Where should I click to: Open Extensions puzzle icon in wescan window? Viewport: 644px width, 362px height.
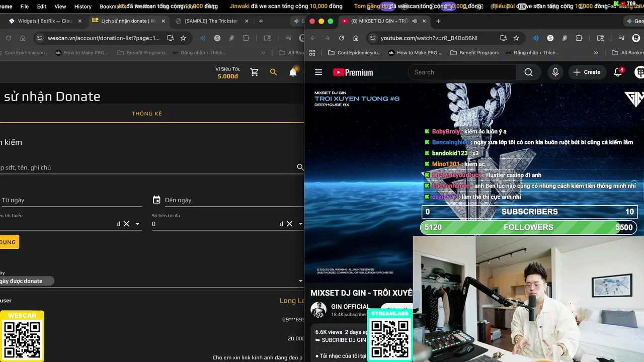(246, 38)
